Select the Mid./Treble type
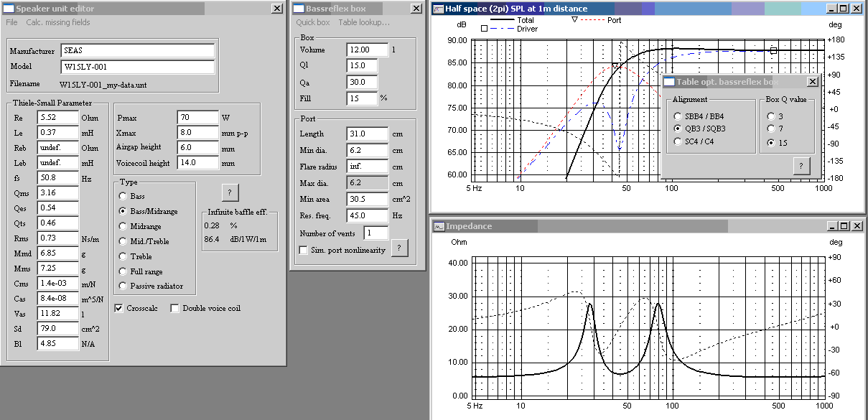Viewport: 868px width, 420px height. pyautogui.click(x=123, y=241)
